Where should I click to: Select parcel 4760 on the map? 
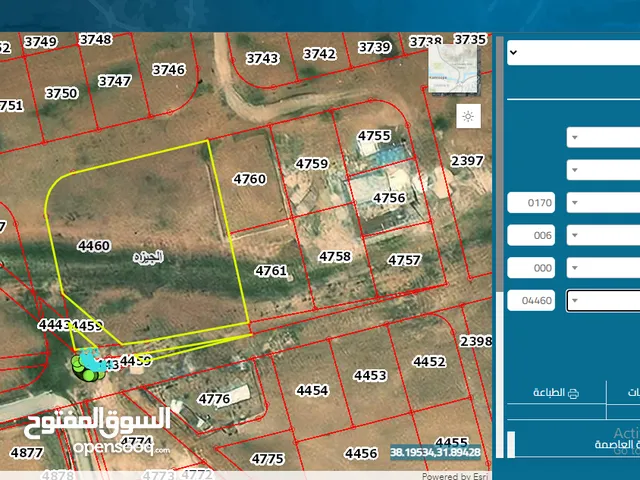pos(249,179)
